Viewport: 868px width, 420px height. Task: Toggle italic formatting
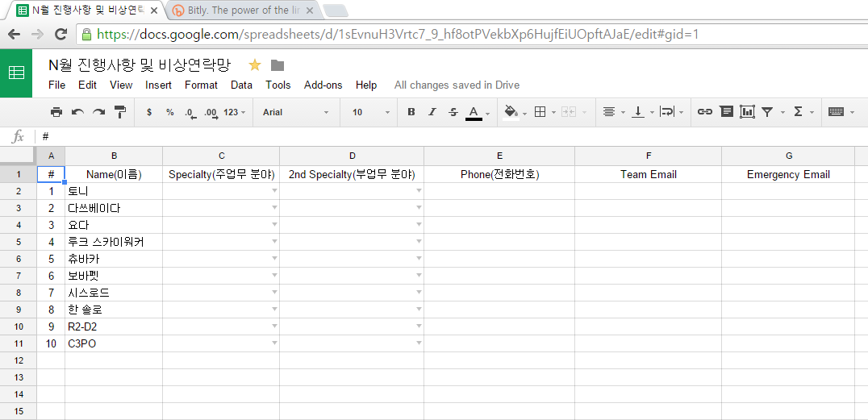(432, 112)
